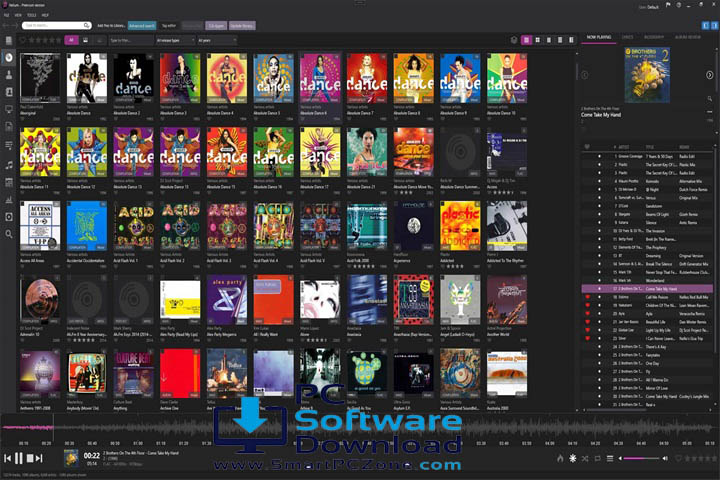The width and height of the screenshot is (720, 480).
Task: Go to the previous track
Action: [x=7, y=458]
